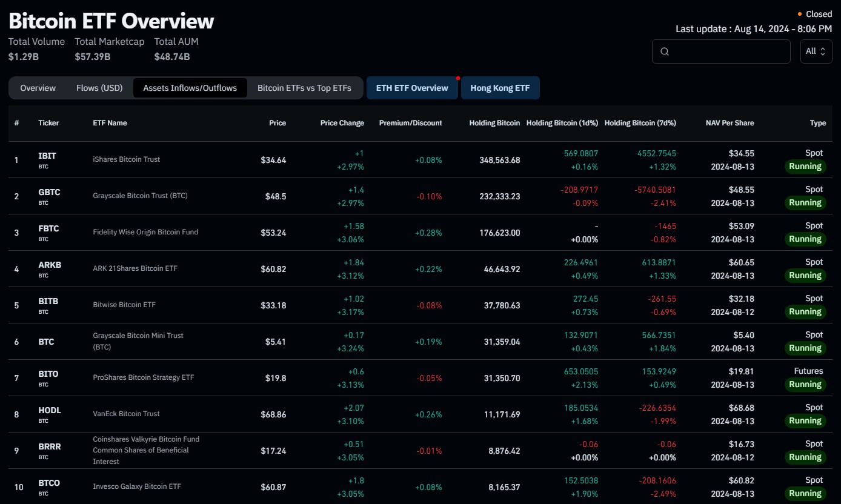Open the BITB ticker link
Screen dimensions: 841x504
pos(48,301)
